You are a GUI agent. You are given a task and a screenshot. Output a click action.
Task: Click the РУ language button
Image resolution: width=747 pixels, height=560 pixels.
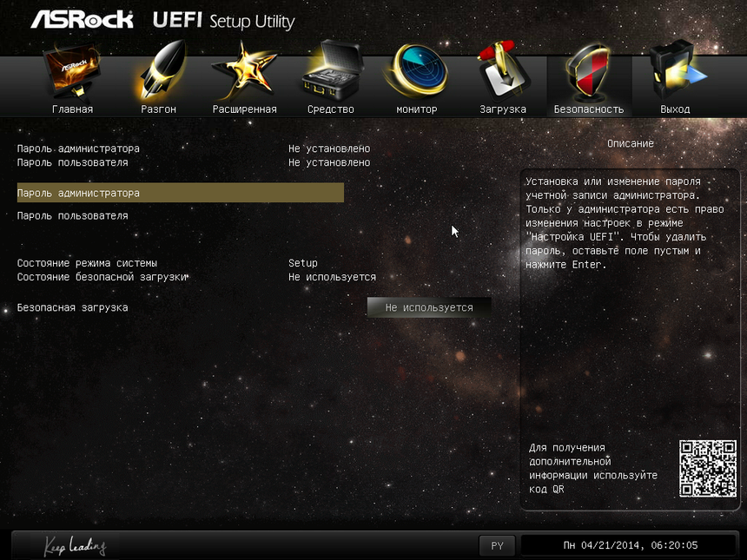click(497, 546)
